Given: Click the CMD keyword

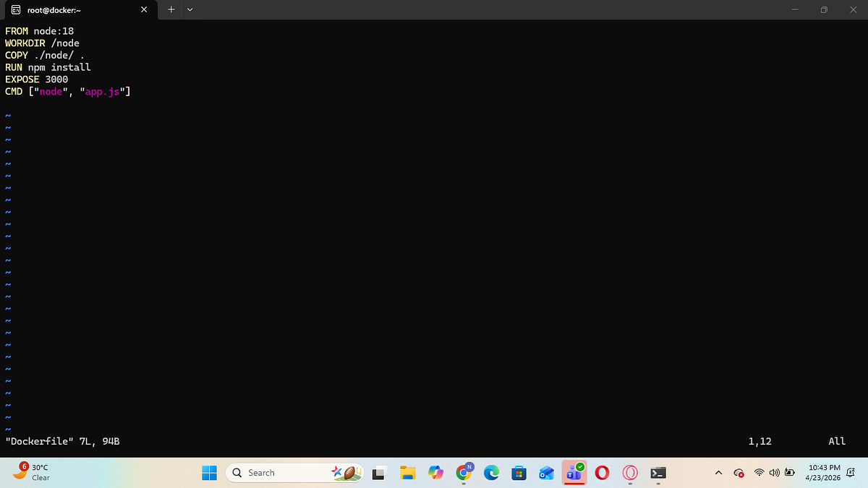Looking at the screenshot, I should [x=14, y=92].
